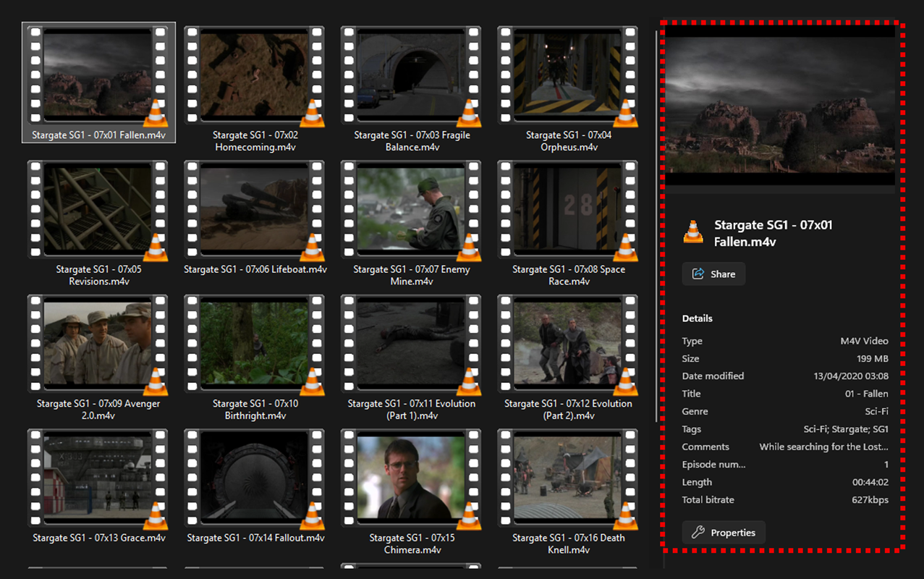The image size is (924, 579).
Task: Open Properties for the selected video
Action: 724,533
